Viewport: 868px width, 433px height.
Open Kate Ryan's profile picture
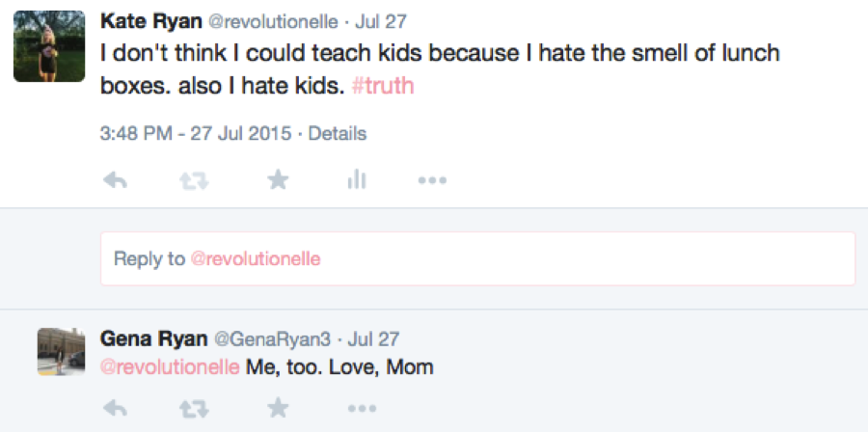(x=49, y=46)
